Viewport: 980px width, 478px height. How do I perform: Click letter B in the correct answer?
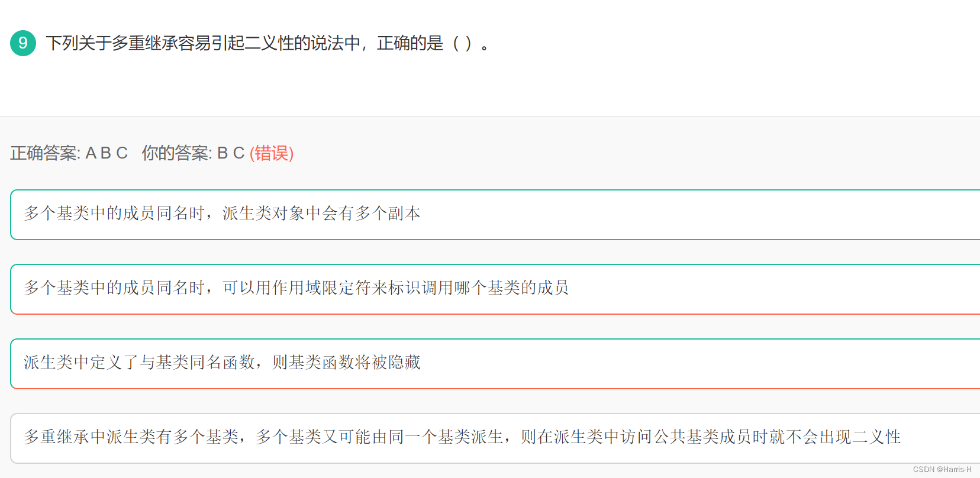[x=106, y=153]
